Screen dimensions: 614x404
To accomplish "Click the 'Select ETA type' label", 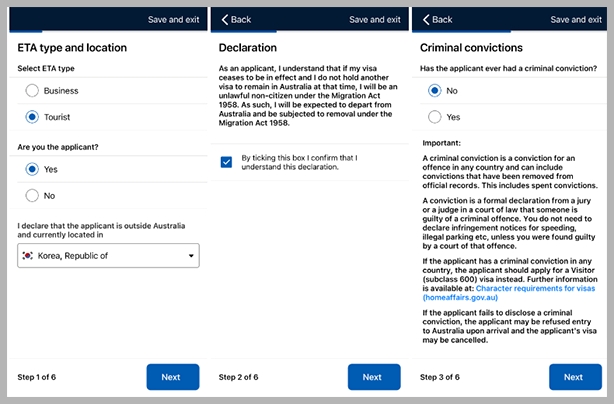I will tap(46, 69).
